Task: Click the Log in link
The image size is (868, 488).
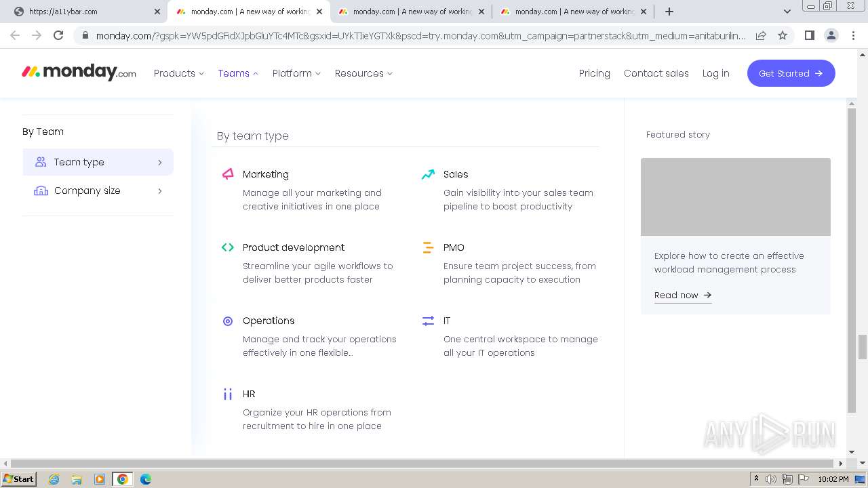Action: [x=715, y=73]
